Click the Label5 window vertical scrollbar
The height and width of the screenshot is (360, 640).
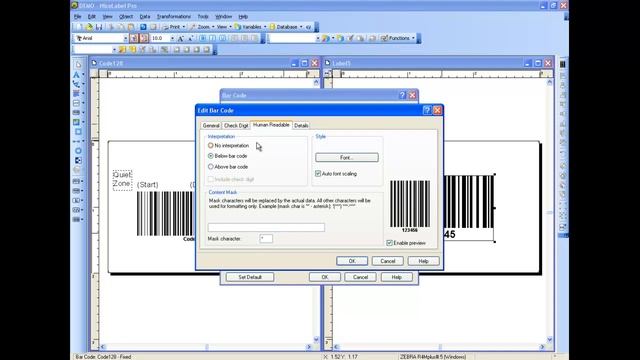coord(549,211)
